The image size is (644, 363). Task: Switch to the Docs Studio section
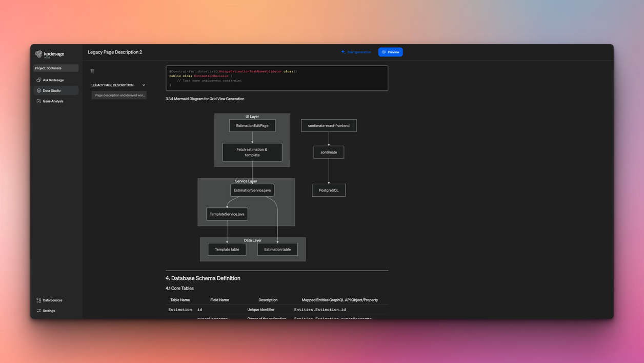coord(51,90)
